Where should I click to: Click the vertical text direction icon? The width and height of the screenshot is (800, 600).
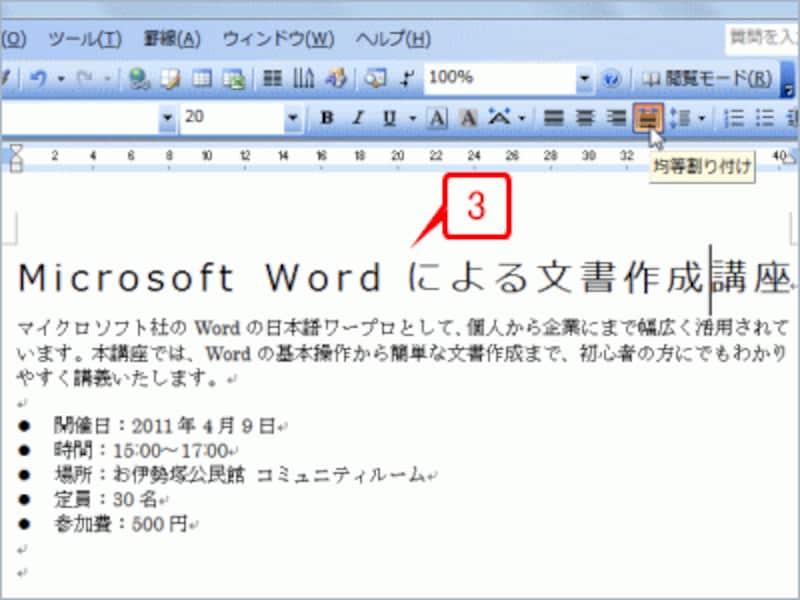(304, 79)
